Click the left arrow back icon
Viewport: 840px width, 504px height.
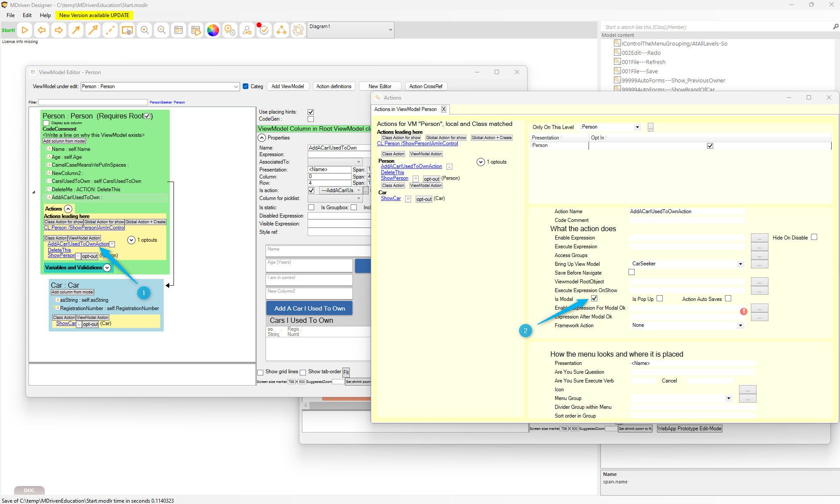point(42,30)
